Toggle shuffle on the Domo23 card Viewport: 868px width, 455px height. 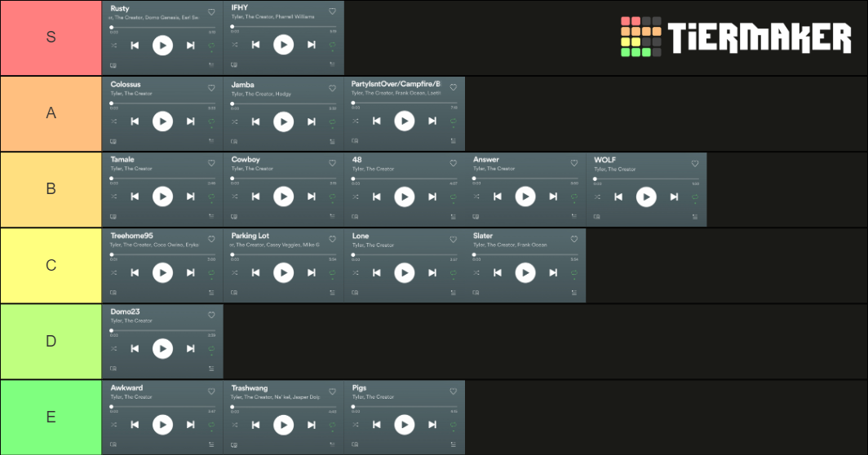pyautogui.click(x=113, y=349)
